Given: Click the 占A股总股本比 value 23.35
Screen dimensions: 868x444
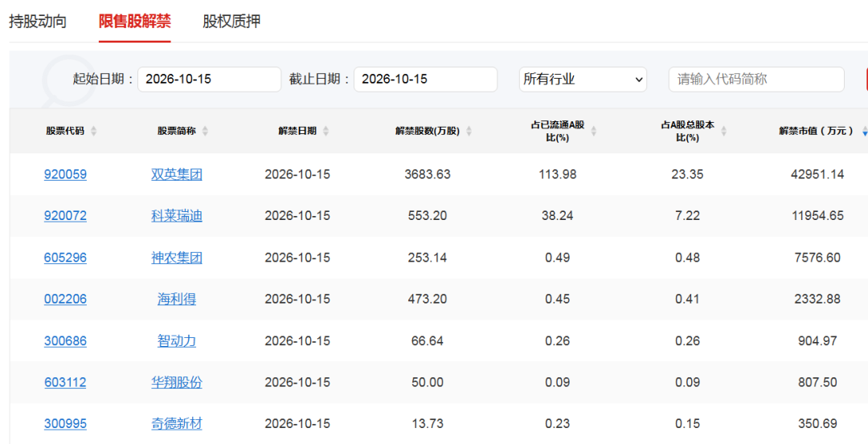Looking at the screenshot, I should tap(687, 174).
